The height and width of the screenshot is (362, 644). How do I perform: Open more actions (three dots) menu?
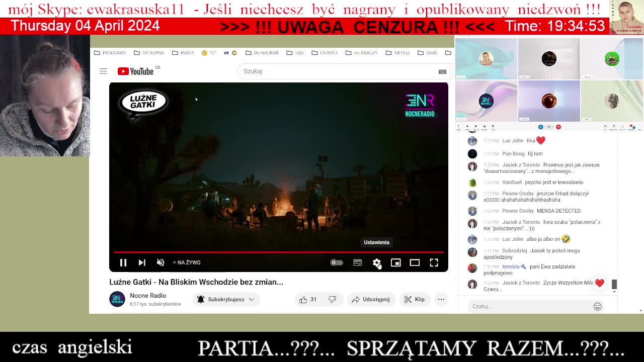[x=441, y=299]
